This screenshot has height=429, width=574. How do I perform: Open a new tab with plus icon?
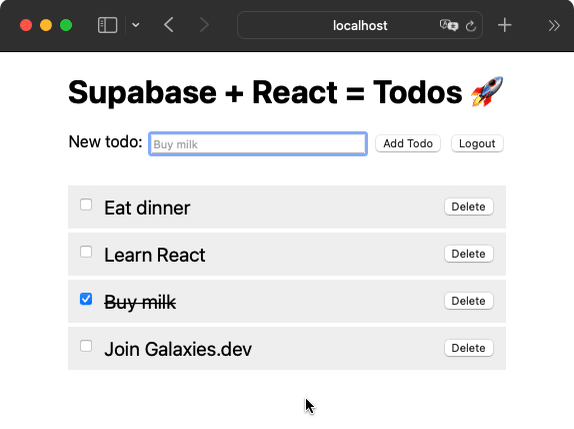504,25
